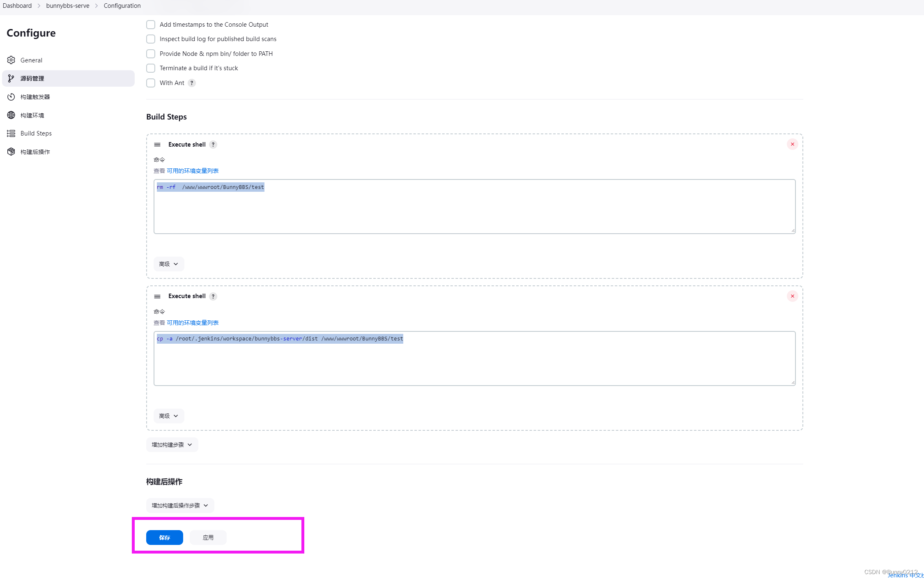Open Dashboard breadcrumb link
The image size is (924, 579).
(17, 6)
